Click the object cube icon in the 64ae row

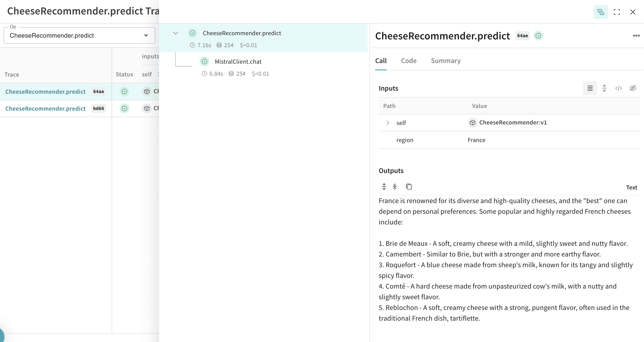coord(147,92)
